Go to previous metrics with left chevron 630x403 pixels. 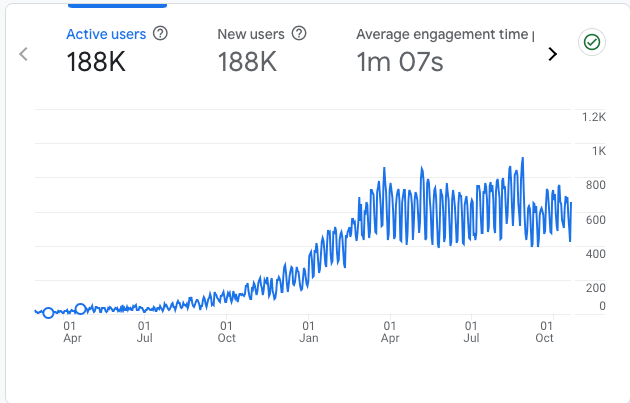tap(24, 54)
